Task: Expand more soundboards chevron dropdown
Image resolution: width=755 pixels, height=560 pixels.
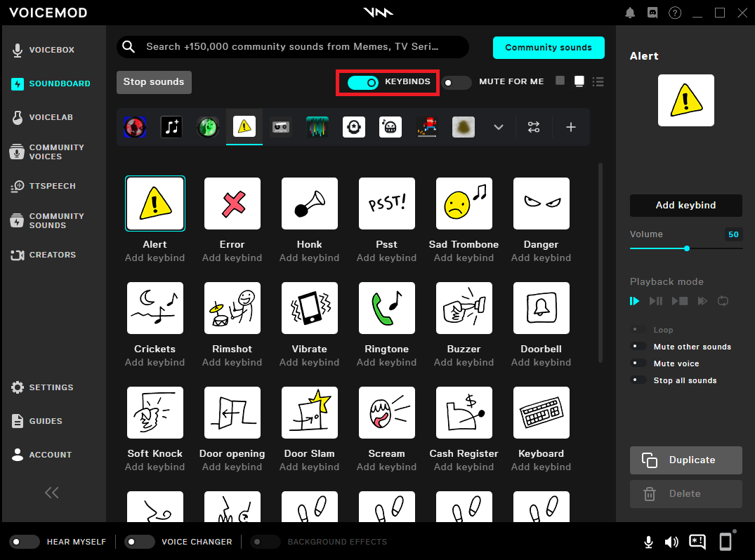Action: coord(499,127)
